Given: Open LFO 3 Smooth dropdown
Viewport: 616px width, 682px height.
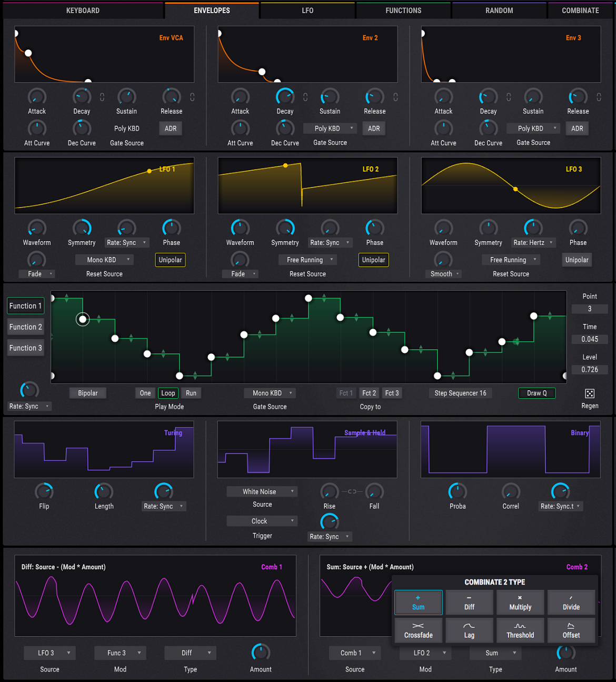Looking at the screenshot, I should coord(443,274).
